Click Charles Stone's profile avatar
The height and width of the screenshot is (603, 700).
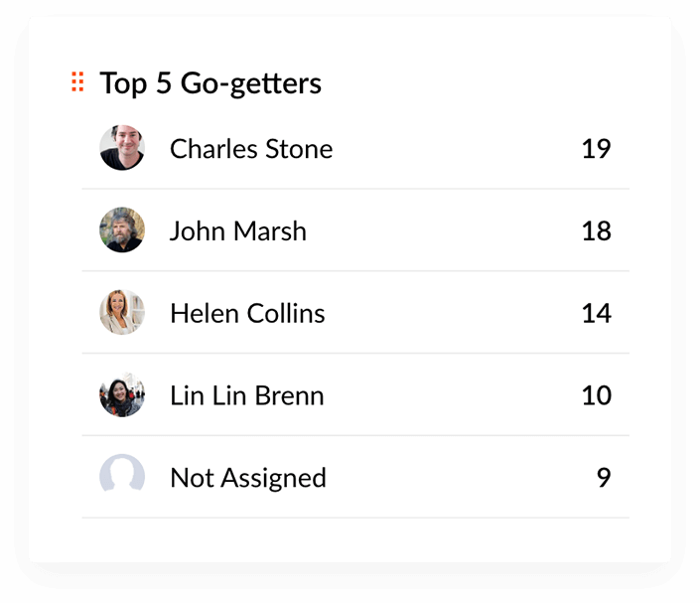(122, 148)
